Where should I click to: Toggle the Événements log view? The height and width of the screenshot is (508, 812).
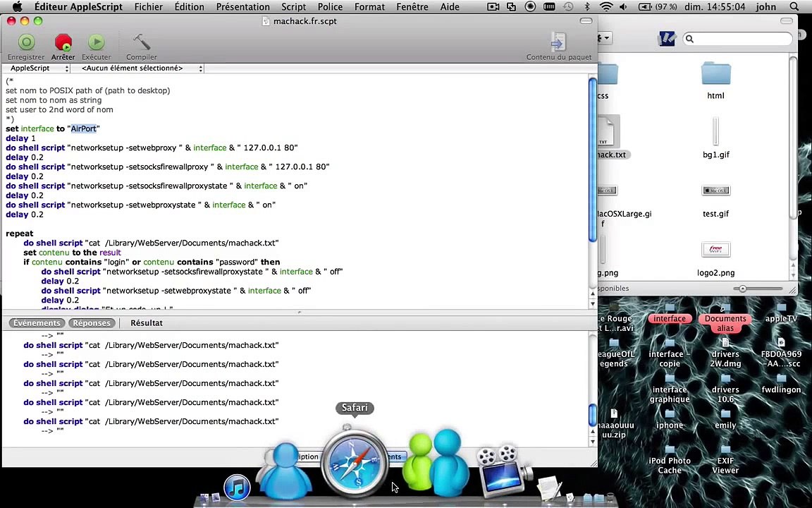tap(37, 323)
